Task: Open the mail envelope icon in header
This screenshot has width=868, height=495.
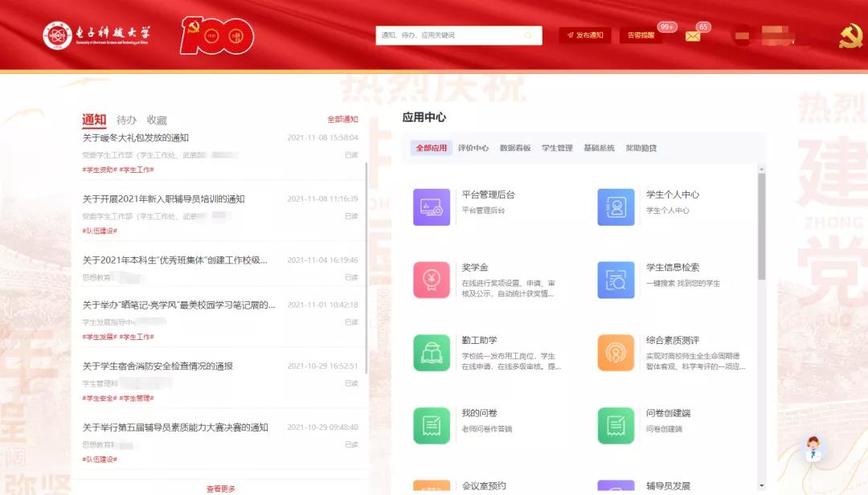Action: point(692,36)
